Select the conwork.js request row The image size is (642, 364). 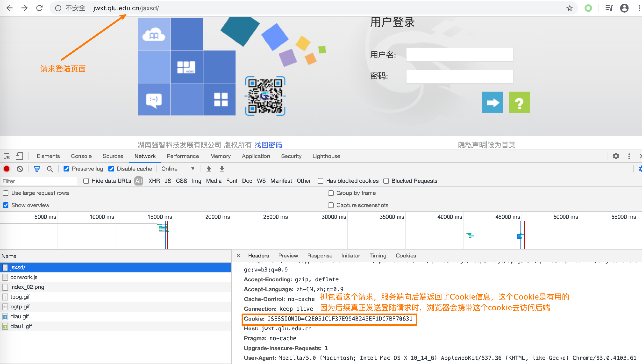click(24, 277)
